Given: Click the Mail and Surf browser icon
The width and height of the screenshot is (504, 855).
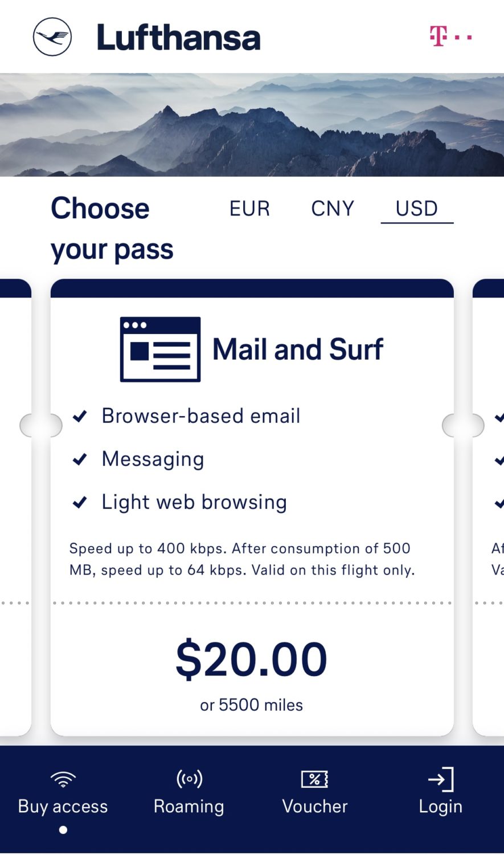Looking at the screenshot, I should click(x=160, y=348).
